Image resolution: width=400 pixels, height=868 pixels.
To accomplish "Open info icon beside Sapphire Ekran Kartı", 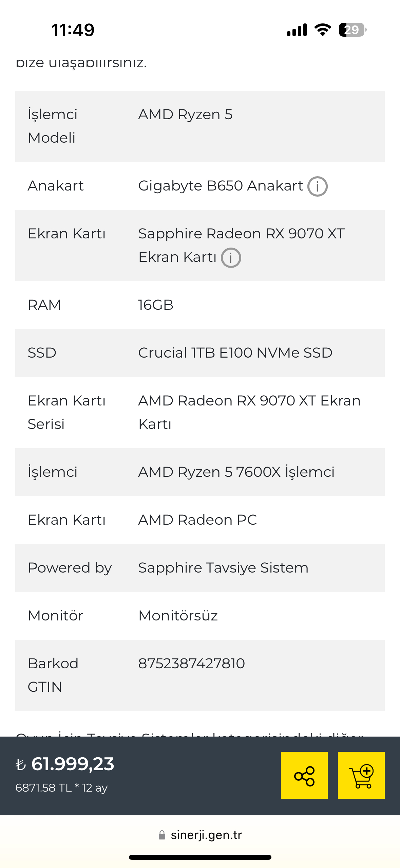I will pyautogui.click(x=231, y=258).
